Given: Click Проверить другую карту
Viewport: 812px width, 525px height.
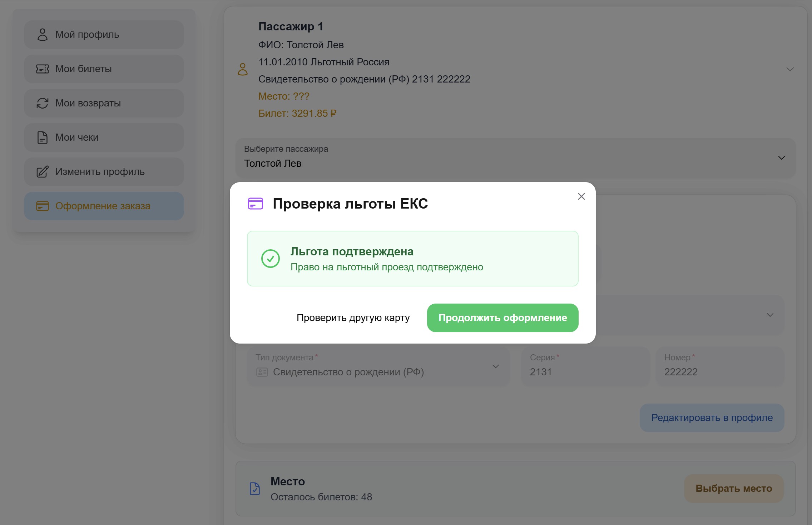Looking at the screenshot, I should click(x=353, y=317).
